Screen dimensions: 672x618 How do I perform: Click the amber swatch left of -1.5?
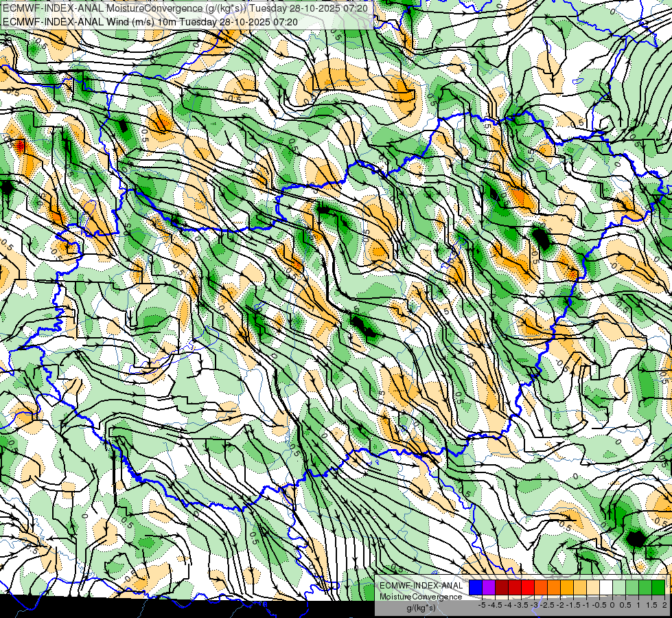click(567, 587)
